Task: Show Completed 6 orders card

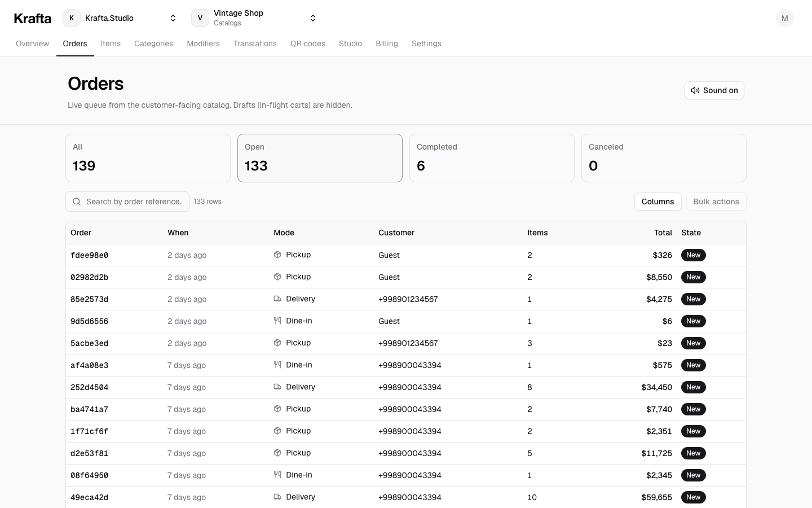Action: pyautogui.click(x=492, y=158)
